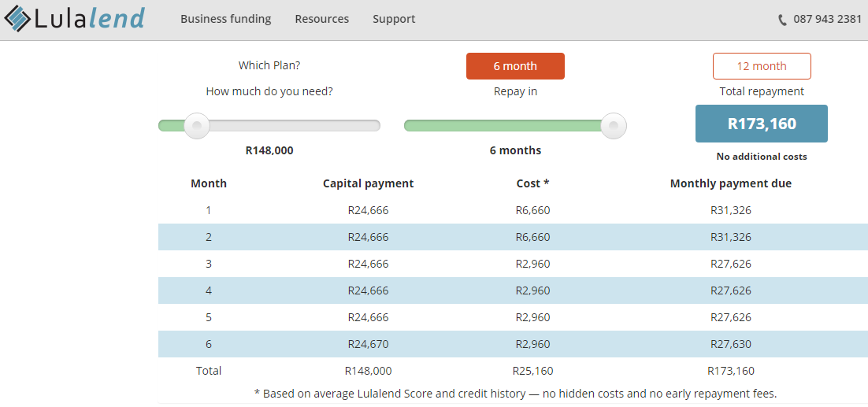
Task: Click the repayment period slider handle
Action: point(613,125)
